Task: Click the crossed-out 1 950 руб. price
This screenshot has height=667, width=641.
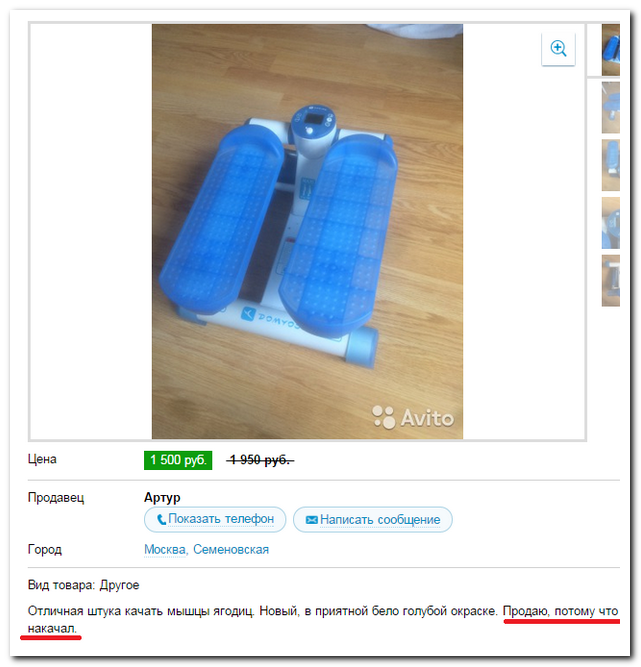Action: [x=260, y=460]
